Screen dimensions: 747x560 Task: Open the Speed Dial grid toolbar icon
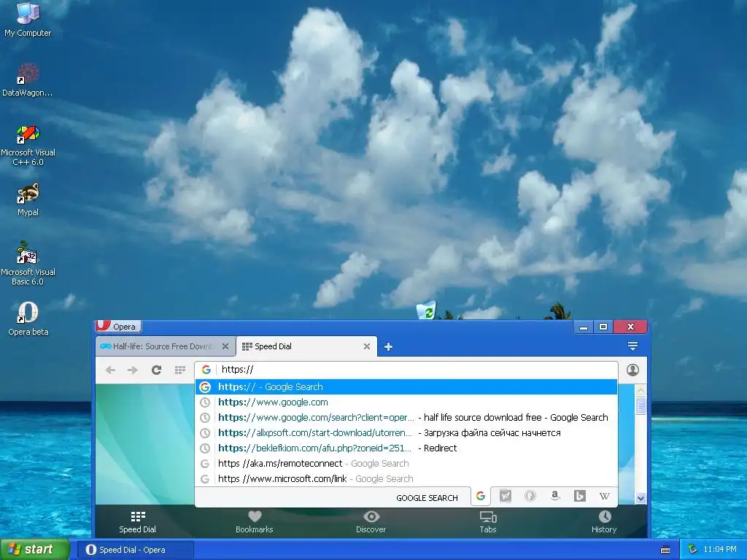(180, 370)
